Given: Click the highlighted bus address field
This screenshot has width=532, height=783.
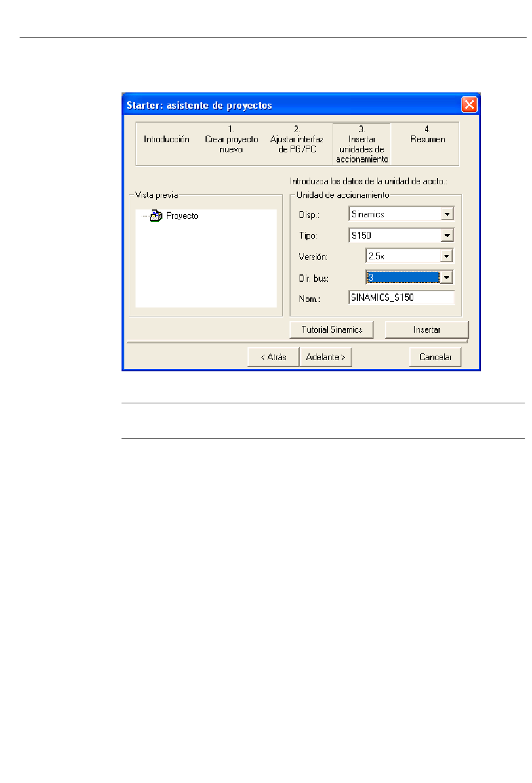Looking at the screenshot, I should pos(403,277).
